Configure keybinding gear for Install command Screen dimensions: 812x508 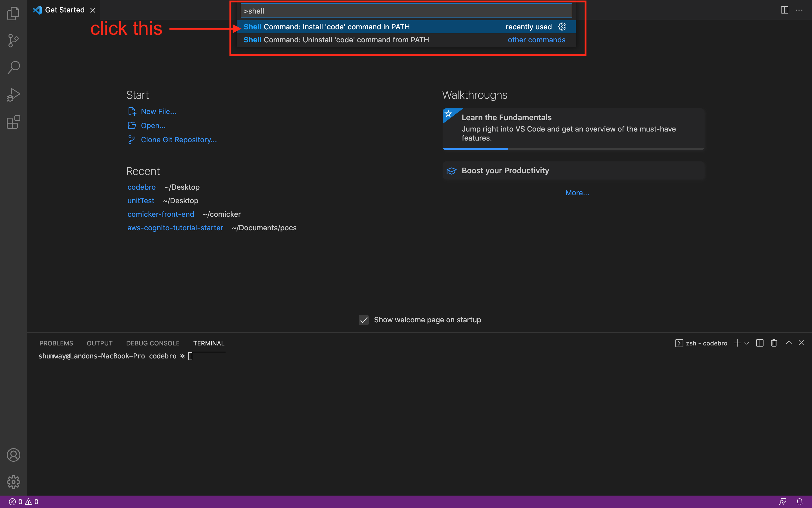pyautogui.click(x=562, y=27)
